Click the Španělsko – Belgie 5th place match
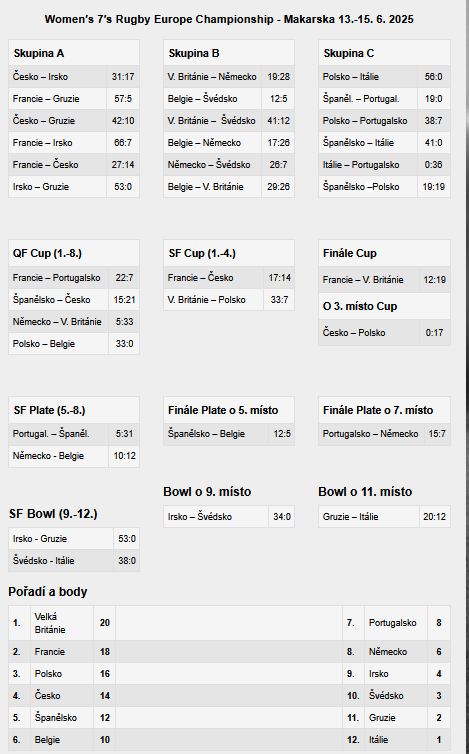The width and height of the screenshot is (469, 754). [229, 434]
